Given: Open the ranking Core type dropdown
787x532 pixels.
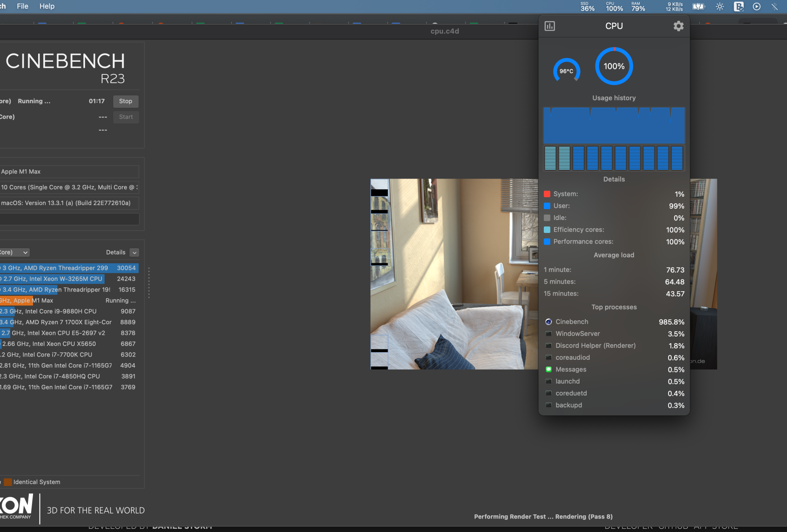Looking at the screenshot, I should (15, 252).
